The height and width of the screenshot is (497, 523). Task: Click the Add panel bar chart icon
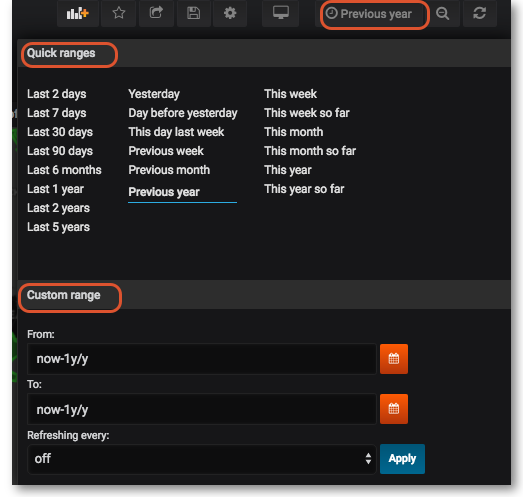(78, 13)
